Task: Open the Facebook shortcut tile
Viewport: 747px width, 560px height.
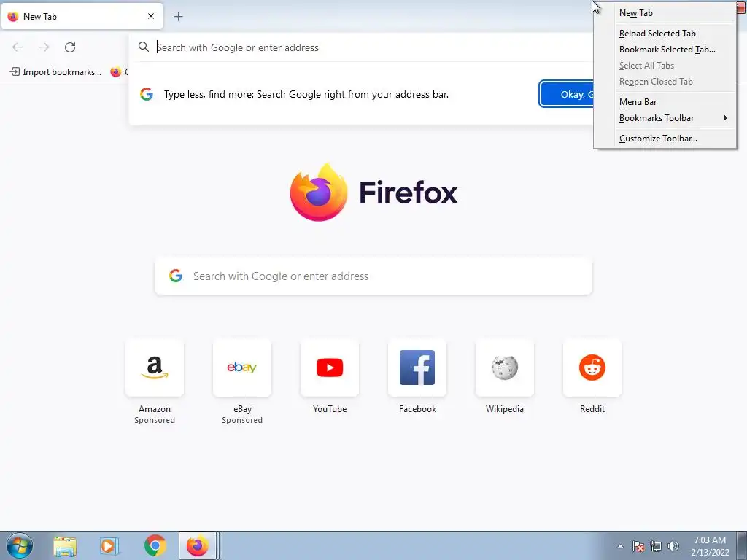Action: 417,367
